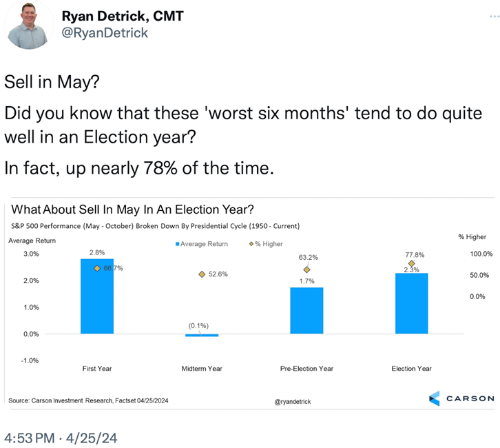Click the Carson logo icon in chart
Viewport: 500px width, 448px height.
click(x=435, y=398)
